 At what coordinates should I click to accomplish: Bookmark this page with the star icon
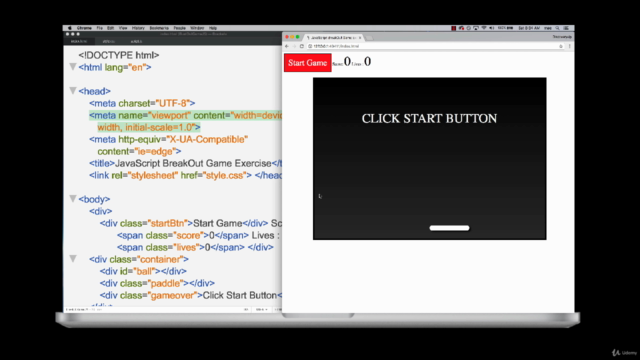561,46
